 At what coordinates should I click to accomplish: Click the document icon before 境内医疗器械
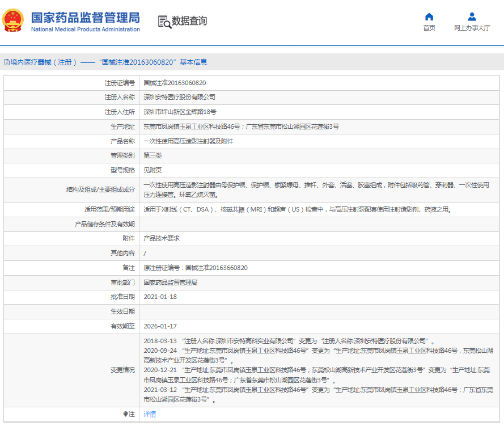coord(6,62)
